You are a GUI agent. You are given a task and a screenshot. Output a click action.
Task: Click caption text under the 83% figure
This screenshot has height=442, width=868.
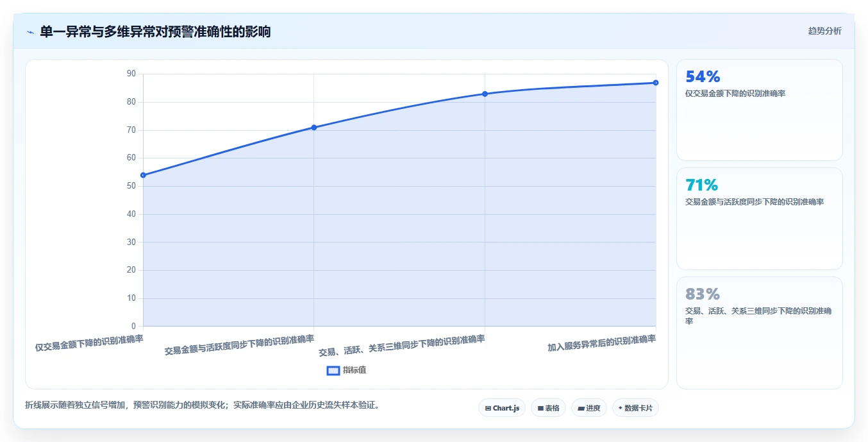click(758, 316)
